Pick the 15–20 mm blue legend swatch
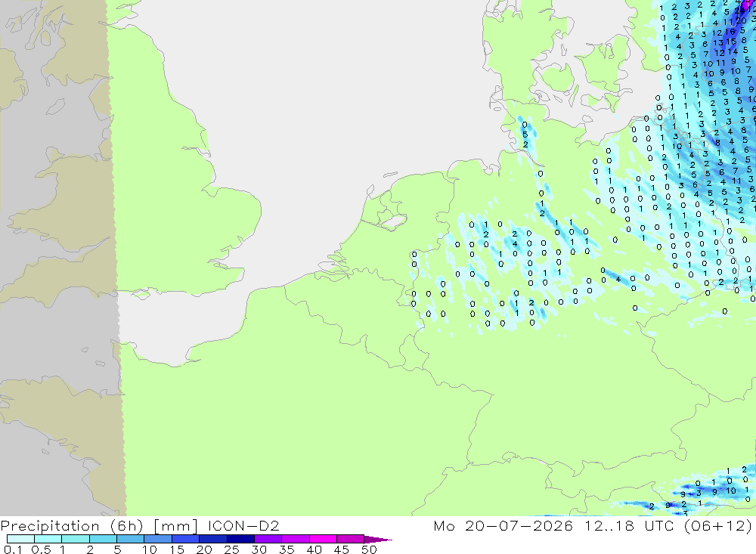 (x=185, y=539)
